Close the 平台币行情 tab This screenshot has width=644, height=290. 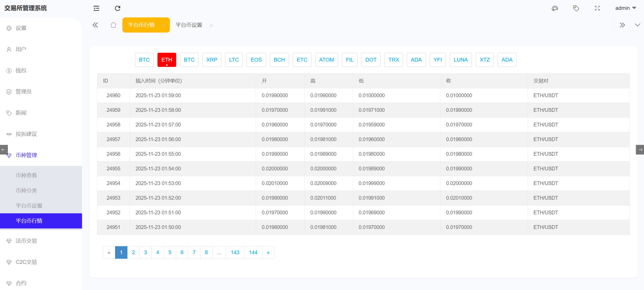[163, 25]
